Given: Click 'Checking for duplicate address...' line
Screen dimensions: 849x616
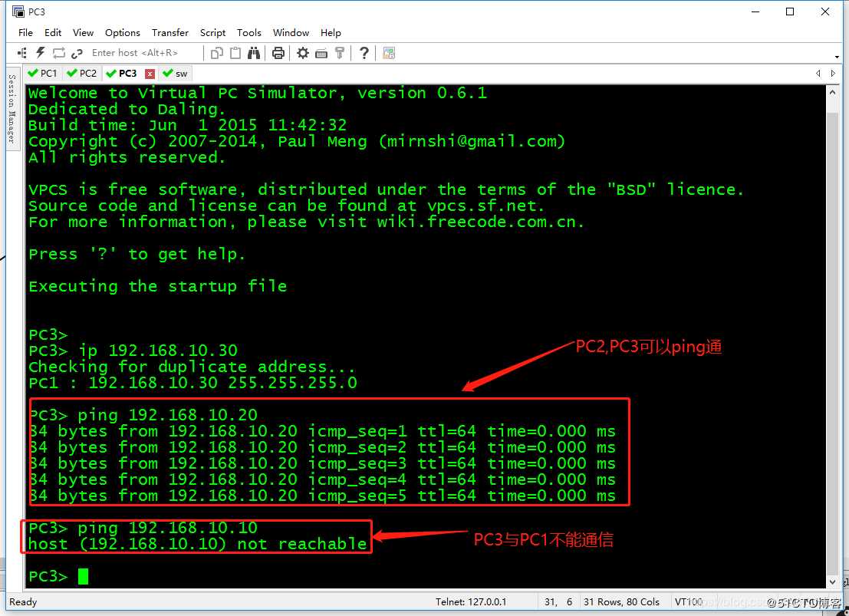Looking at the screenshot, I should click(193, 367).
